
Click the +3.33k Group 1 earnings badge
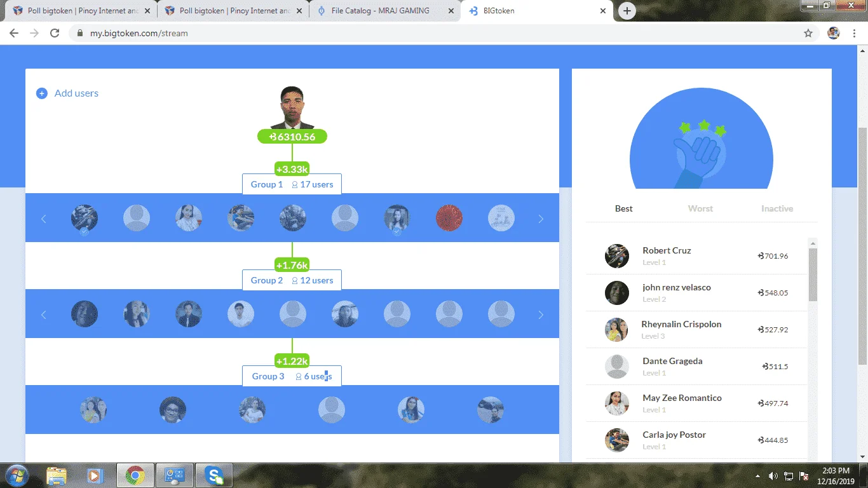click(x=292, y=169)
